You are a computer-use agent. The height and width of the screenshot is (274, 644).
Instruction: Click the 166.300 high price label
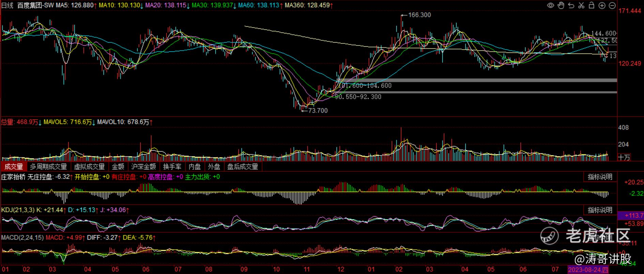coord(419,15)
